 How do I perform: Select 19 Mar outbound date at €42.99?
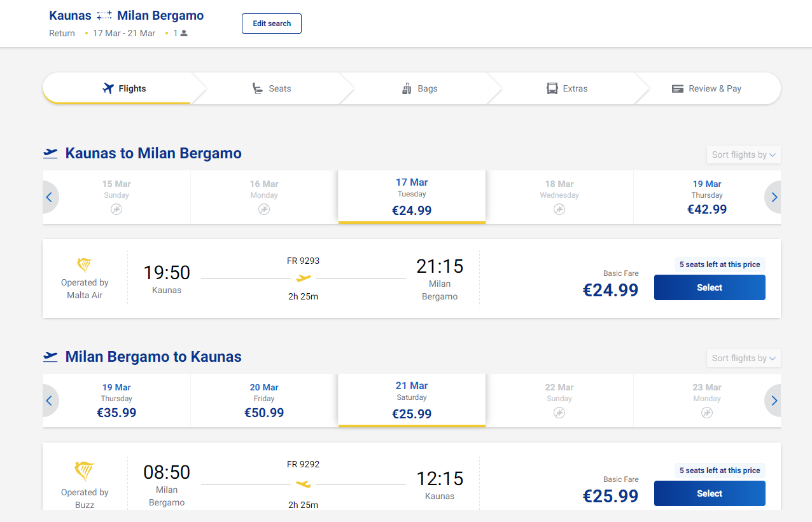point(707,197)
